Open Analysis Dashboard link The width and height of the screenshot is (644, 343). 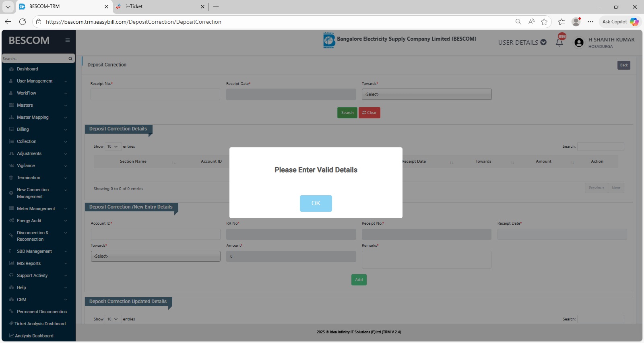point(34,336)
